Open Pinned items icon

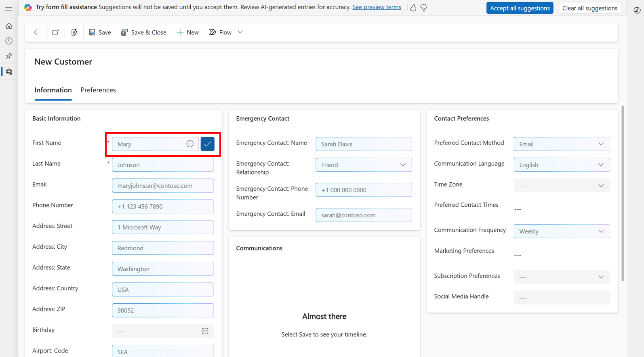coord(9,56)
